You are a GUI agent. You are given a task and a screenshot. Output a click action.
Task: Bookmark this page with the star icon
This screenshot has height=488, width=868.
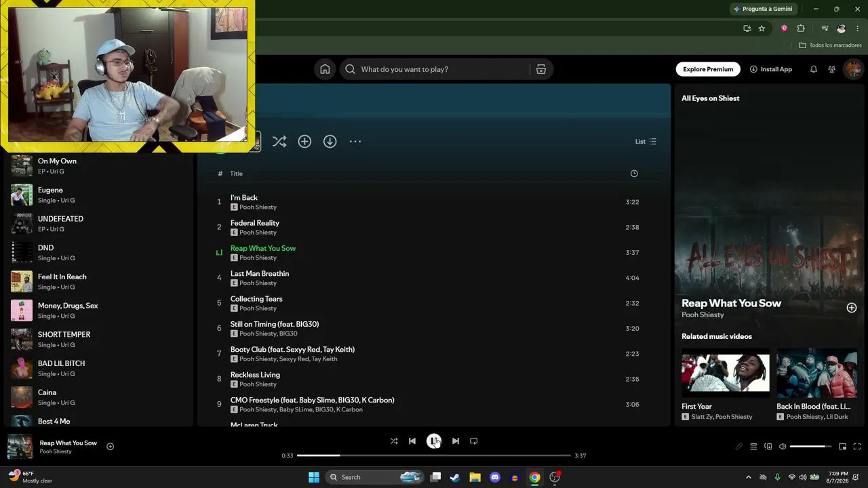click(762, 28)
